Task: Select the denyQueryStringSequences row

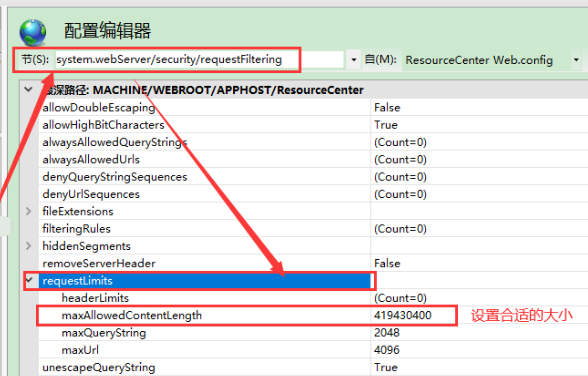Action: click(x=313, y=177)
